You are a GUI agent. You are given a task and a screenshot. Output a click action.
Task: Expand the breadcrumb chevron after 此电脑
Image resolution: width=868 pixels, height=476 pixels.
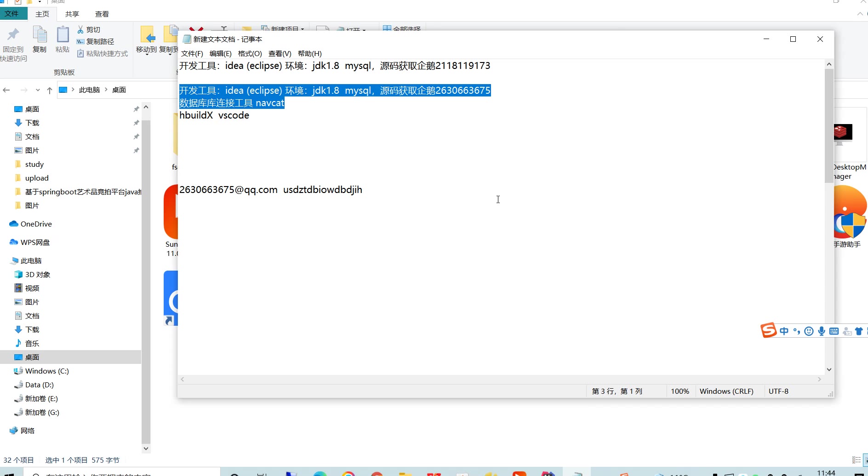pos(106,90)
